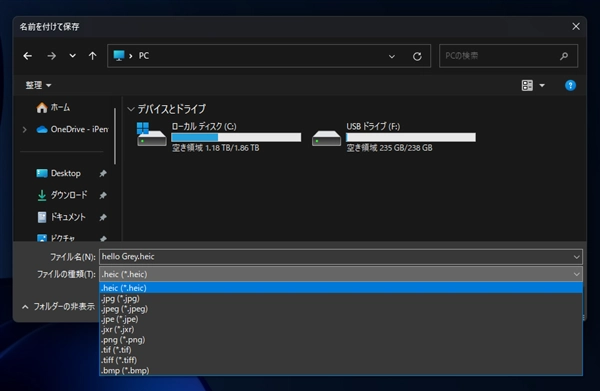The image size is (600, 391).
Task: Click PC in the address path
Action: click(143, 56)
